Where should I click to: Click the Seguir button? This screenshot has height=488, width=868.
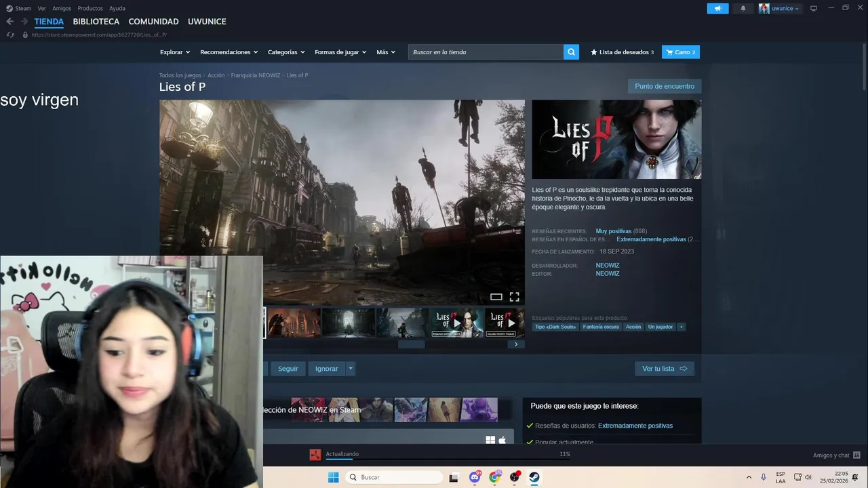point(288,369)
